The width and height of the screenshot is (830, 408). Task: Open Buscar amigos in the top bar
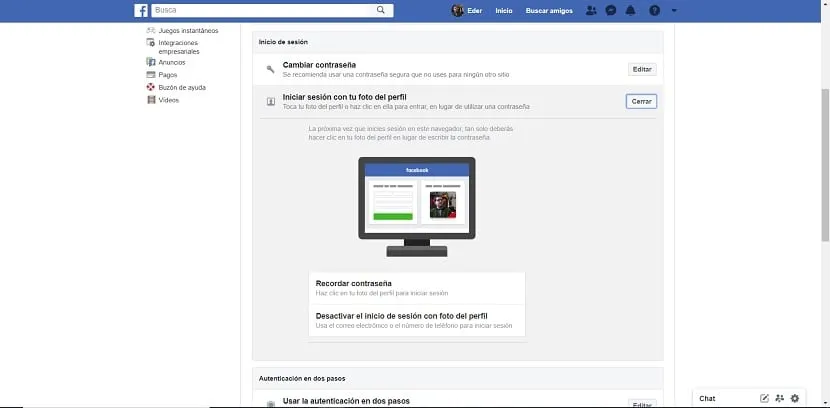tap(549, 10)
